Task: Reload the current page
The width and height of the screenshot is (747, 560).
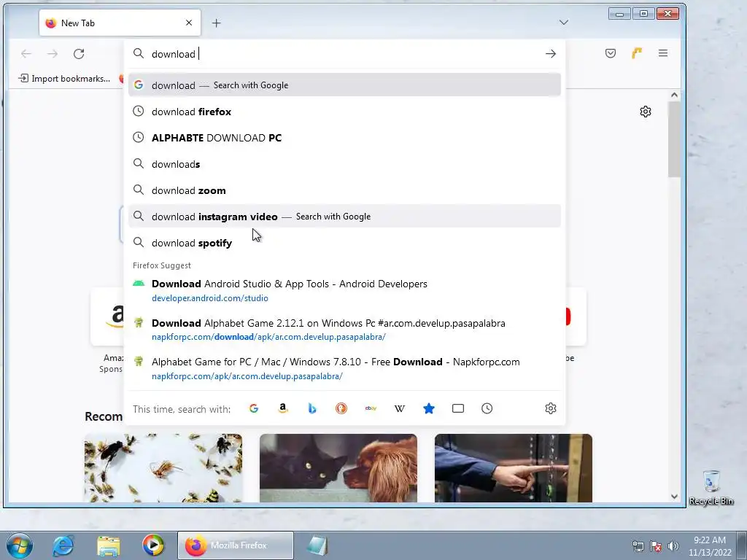Action: pyautogui.click(x=79, y=54)
